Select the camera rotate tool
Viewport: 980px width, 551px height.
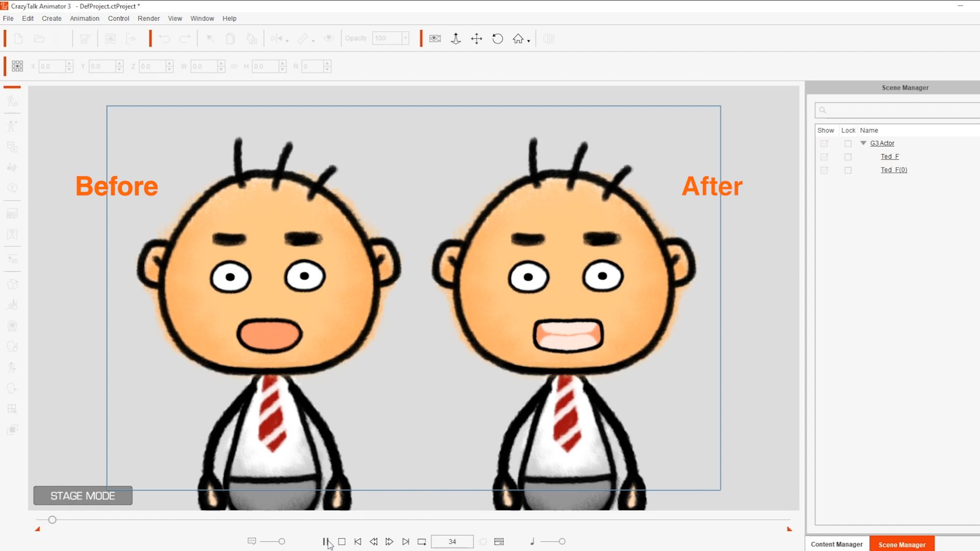(x=498, y=39)
